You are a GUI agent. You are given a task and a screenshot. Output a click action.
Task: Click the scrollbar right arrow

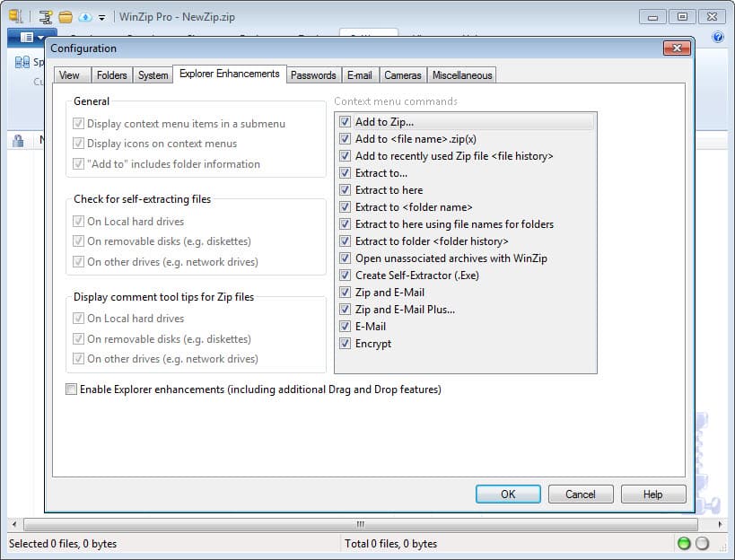click(x=720, y=524)
